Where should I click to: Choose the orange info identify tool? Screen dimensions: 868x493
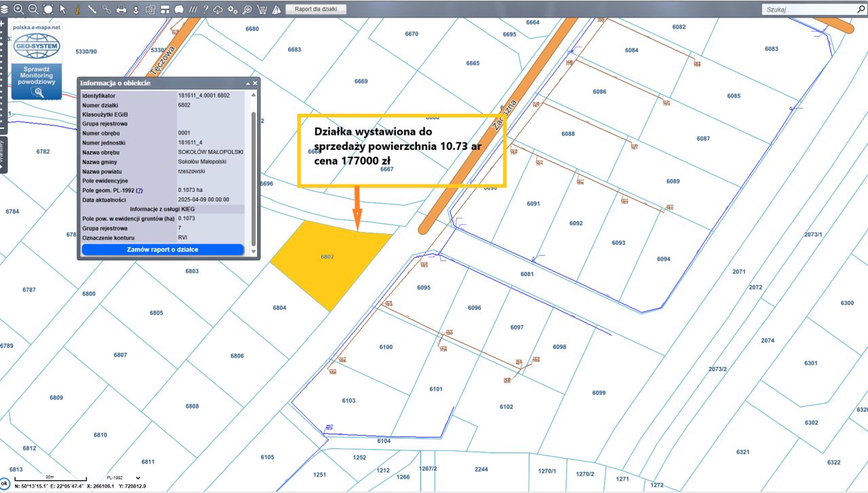click(x=77, y=9)
